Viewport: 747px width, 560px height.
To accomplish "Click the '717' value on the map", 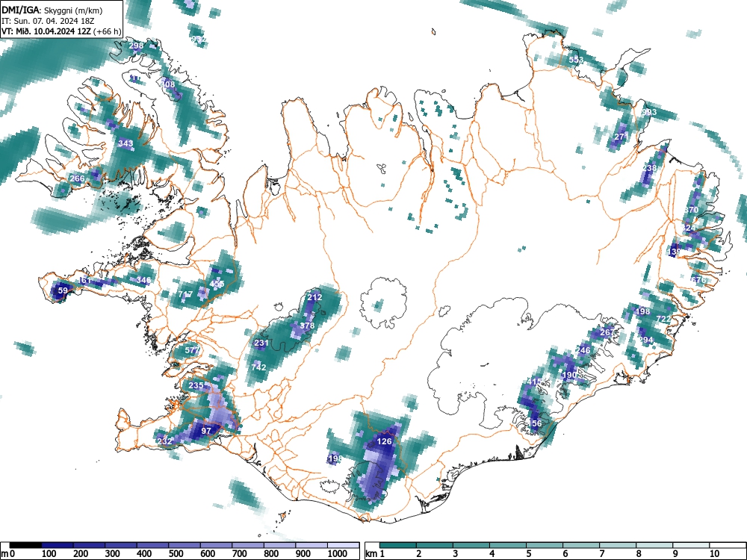I will [186, 294].
